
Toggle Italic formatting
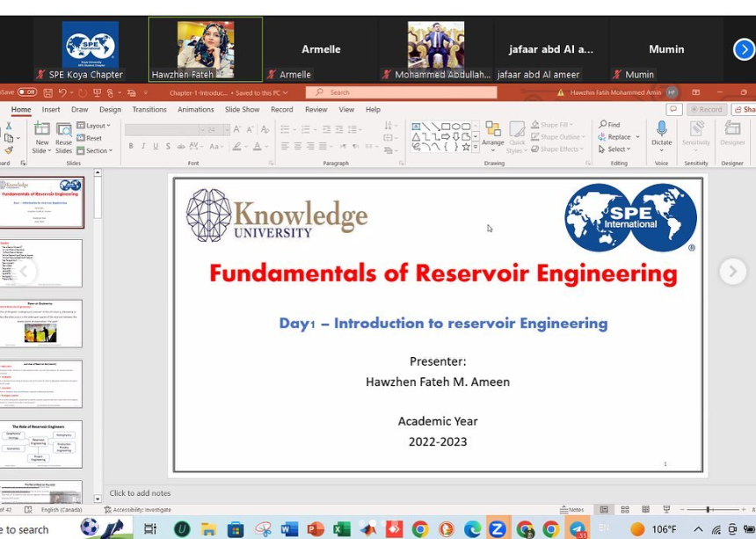(143, 146)
